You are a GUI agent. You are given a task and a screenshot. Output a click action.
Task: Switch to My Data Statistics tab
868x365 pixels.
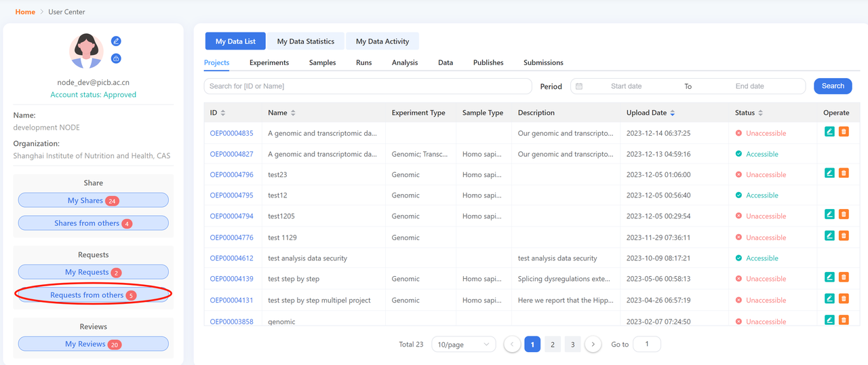click(x=305, y=41)
